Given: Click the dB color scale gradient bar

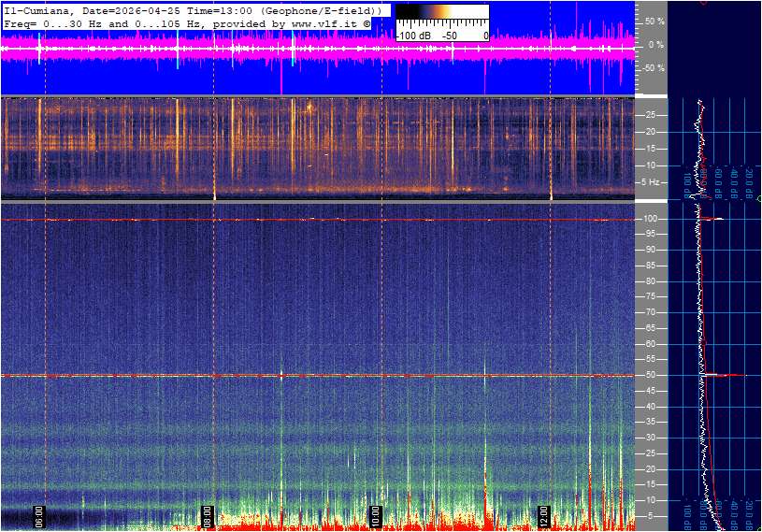Looking at the screenshot, I should (441, 20).
